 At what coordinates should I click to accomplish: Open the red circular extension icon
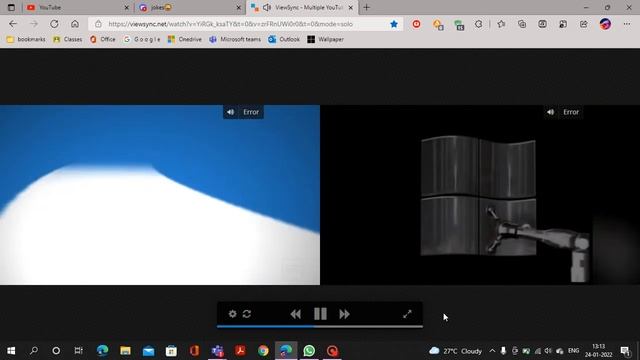(416, 24)
